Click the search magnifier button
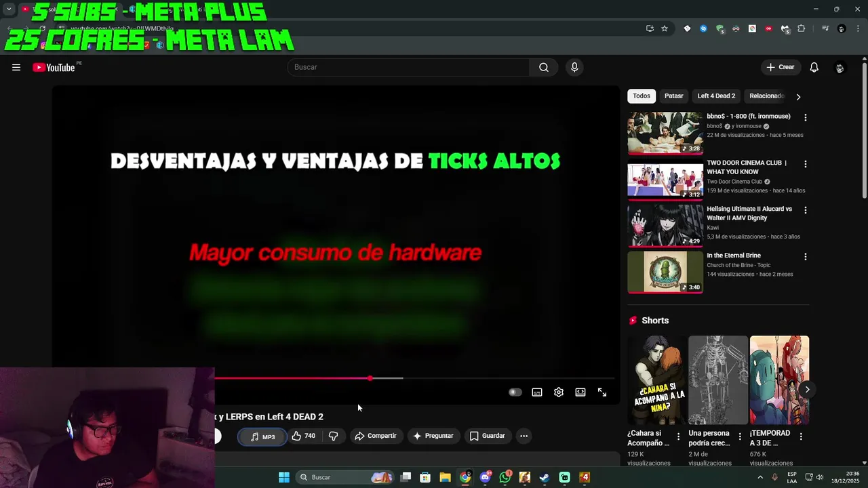Image resolution: width=868 pixels, height=488 pixels. [544, 67]
